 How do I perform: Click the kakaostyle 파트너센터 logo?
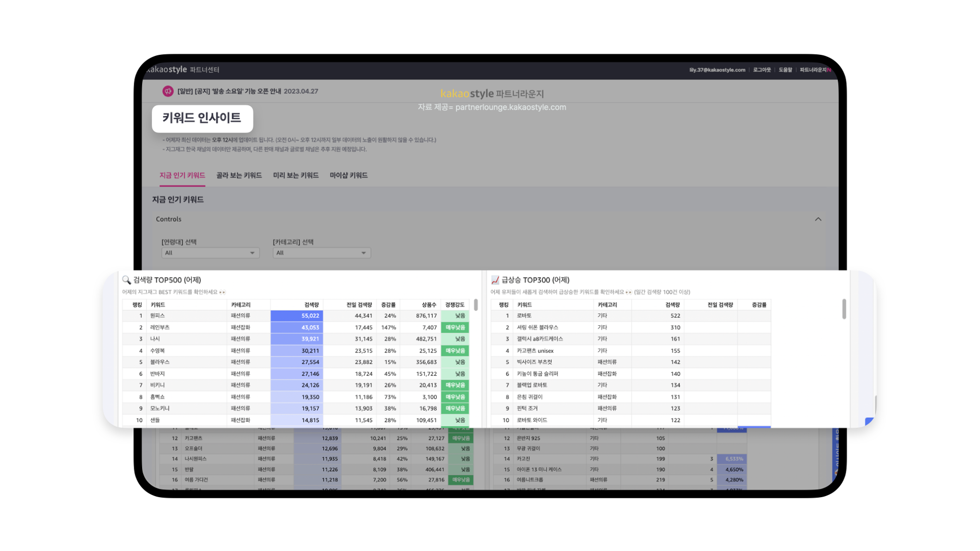[x=183, y=70]
